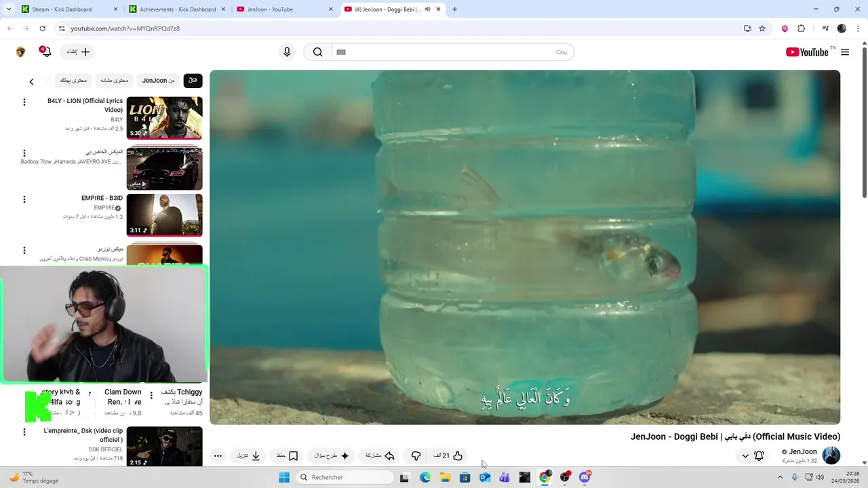Open the YouTube account avatar menu
868x488 pixels.
(20, 52)
